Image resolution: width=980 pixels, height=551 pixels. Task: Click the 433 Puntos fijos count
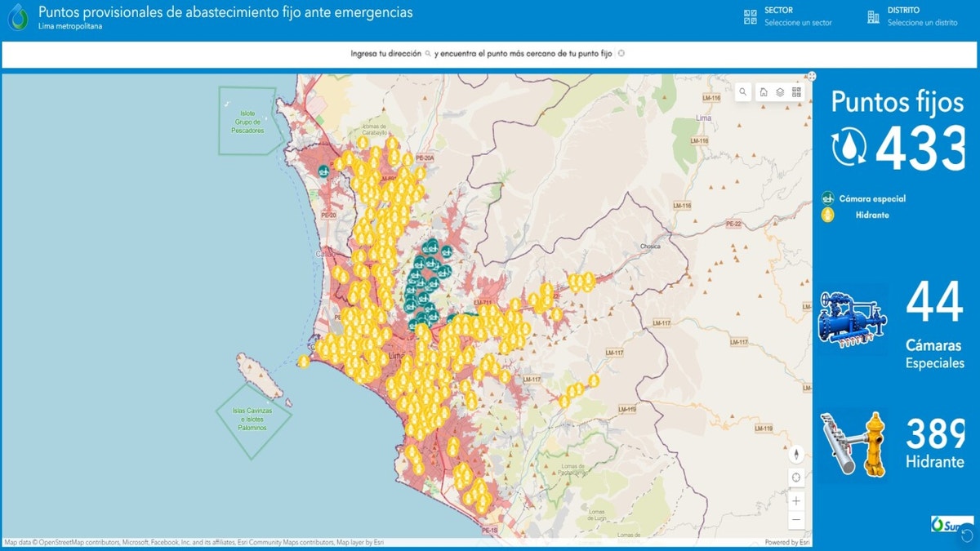point(920,149)
